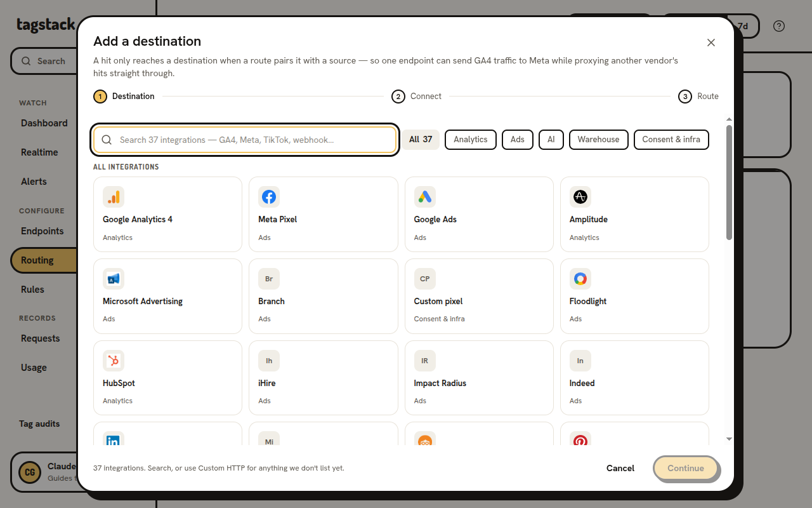This screenshot has width=812, height=508.
Task: Choose the Microsoft Advertising icon
Action: point(114,279)
